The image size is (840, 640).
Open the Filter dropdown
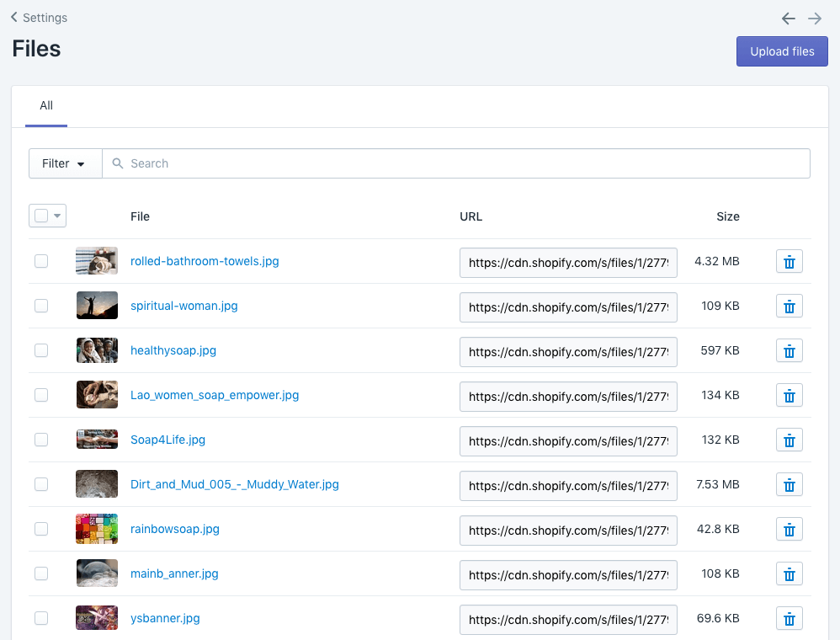coord(65,163)
